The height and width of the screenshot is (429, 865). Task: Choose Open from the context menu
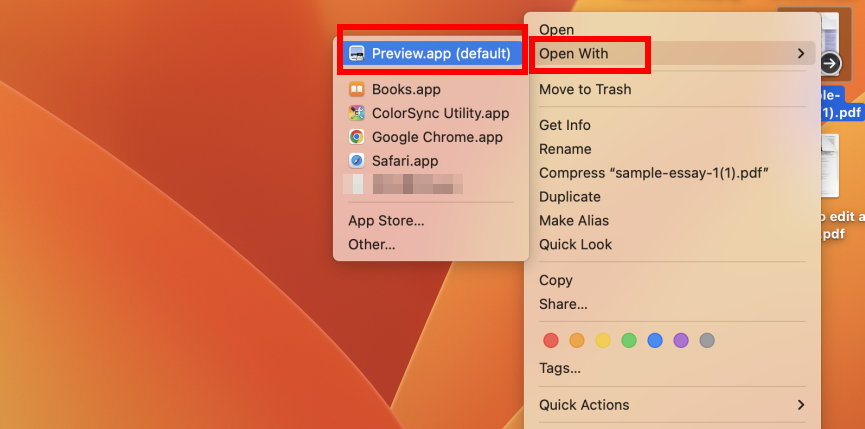click(556, 30)
